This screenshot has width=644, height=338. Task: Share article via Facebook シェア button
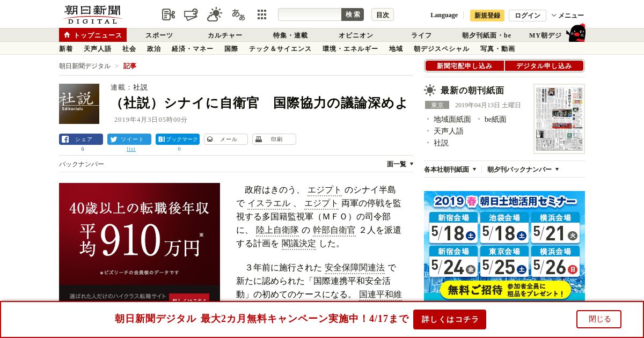tap(81, 139)
